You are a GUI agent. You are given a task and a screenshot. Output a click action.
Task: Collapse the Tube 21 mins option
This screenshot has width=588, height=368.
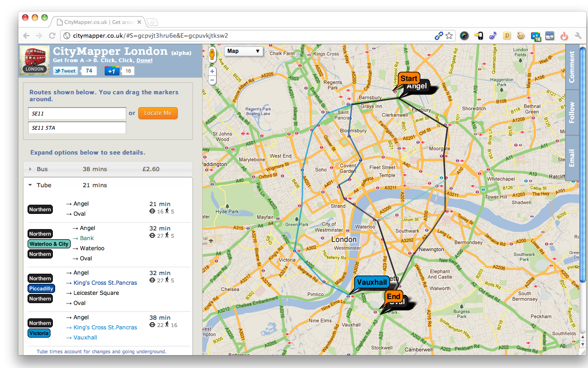(x=108, y=185)
